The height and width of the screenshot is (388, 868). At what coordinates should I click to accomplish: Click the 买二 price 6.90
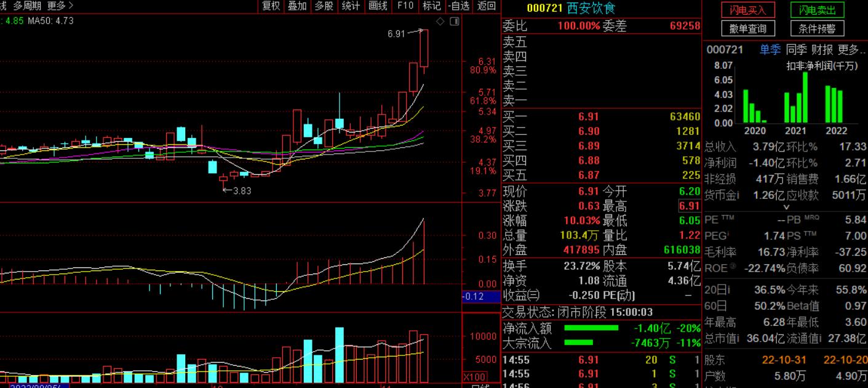(588, 131)
